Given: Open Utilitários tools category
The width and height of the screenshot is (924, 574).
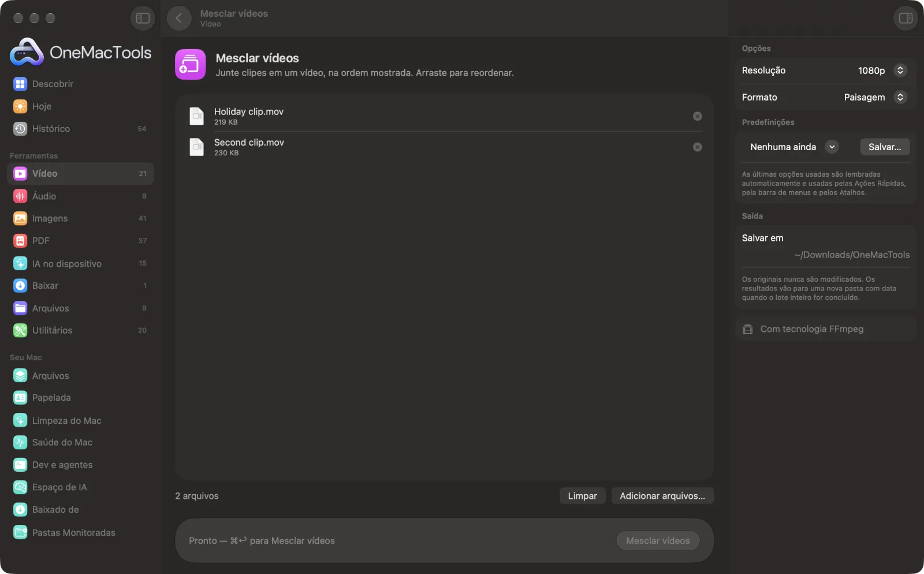Looking at the screenshot, I should (80, 330).
